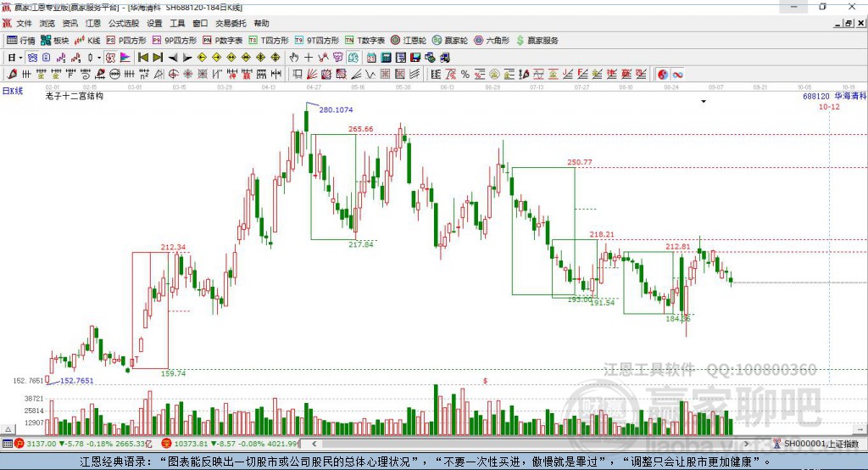Open 赢家服务 with dollar icon

coord(537,41)
